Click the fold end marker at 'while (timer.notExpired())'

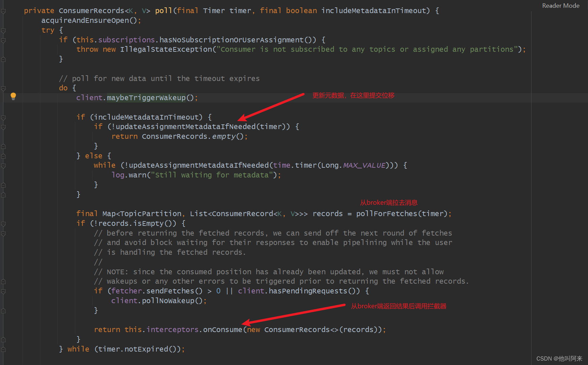[3, 350]
